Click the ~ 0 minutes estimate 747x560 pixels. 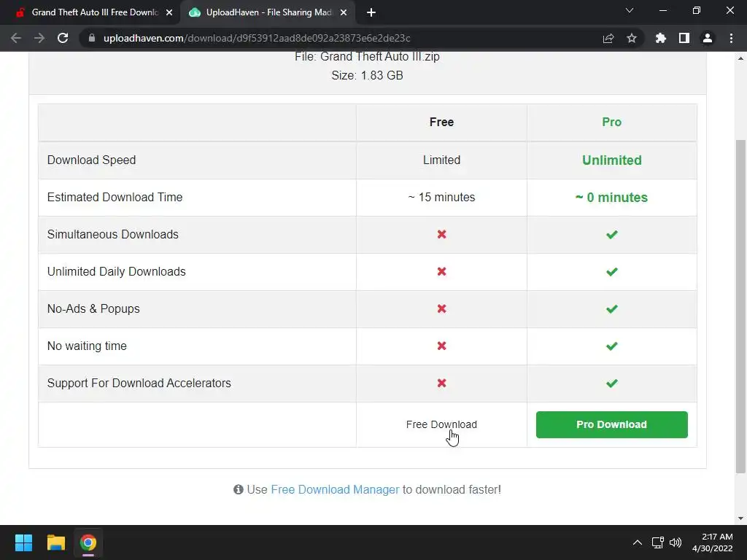(x=612, y=197)
